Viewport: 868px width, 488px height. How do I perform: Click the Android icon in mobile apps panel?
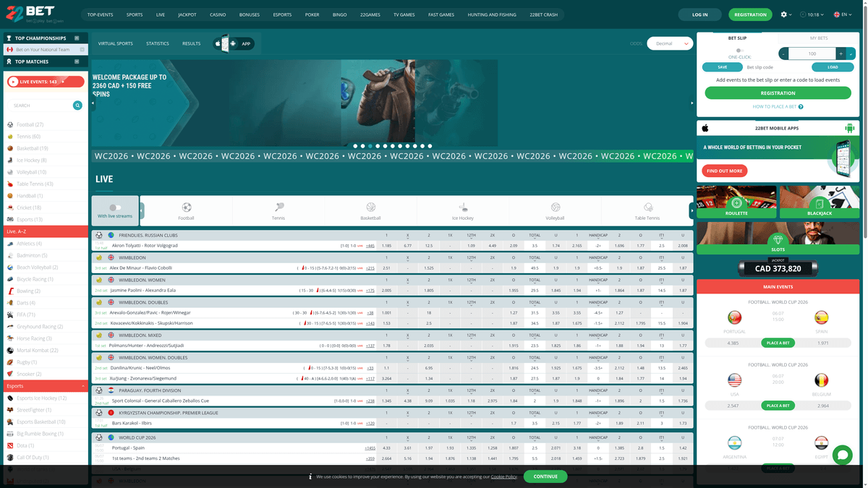[850, 128]
